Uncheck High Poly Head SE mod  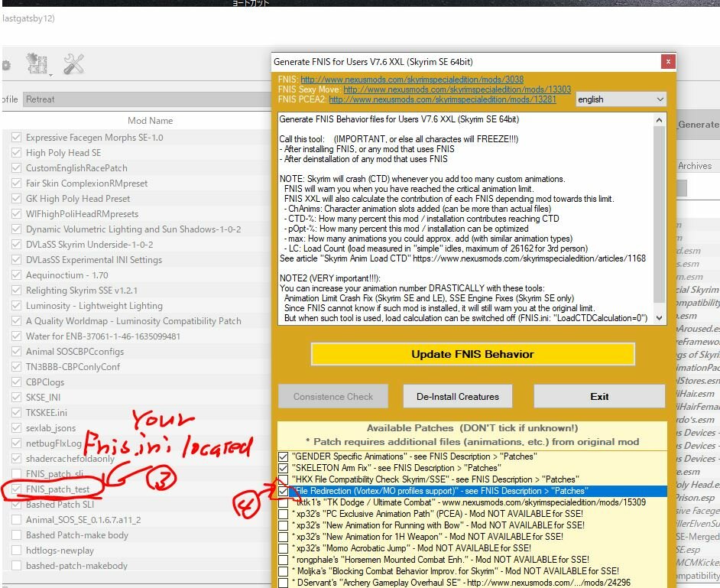[x=16, y=152]
